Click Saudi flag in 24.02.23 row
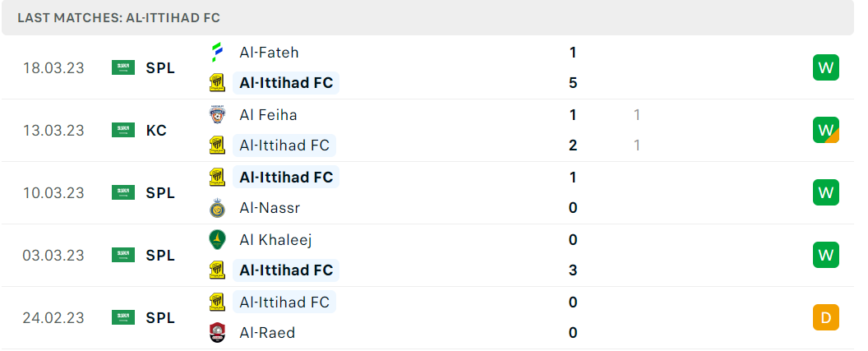The height and width of the screenshot is (351, 868). 123,317
